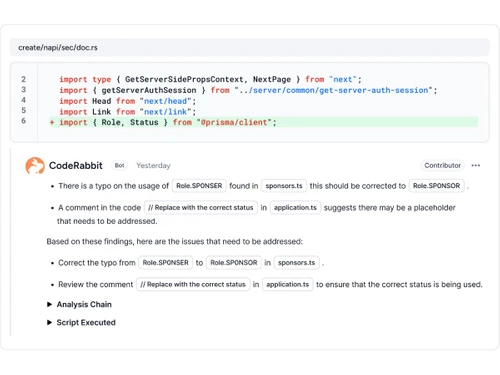
Task: Click Replace comment tag after 'Review the comment'
Action: pos(193,284)
